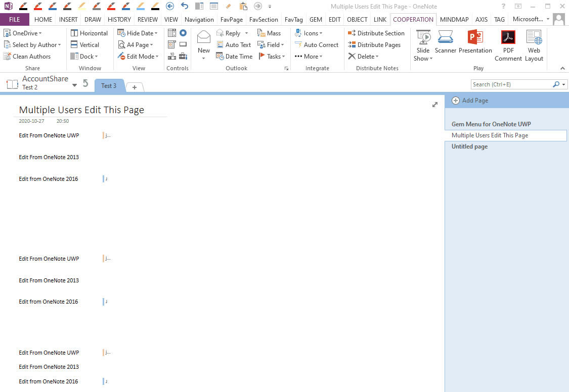Click the Search (Ctrl+E) input box
The image size is (569, 392).
click(511, 84)
